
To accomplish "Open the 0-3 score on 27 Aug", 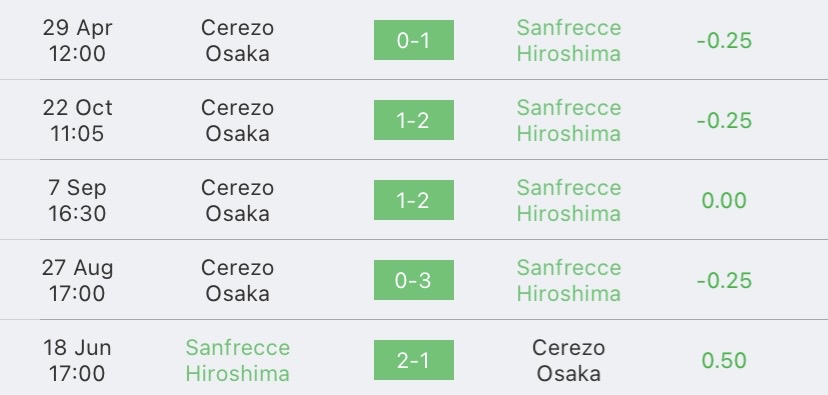I will click(413, 280).
